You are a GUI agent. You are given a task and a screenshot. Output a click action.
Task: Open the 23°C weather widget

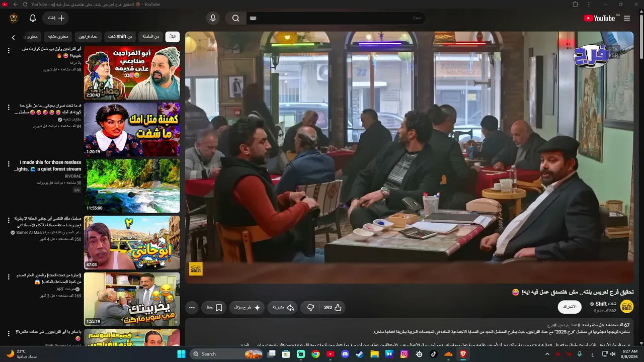(x=22, y=354)
